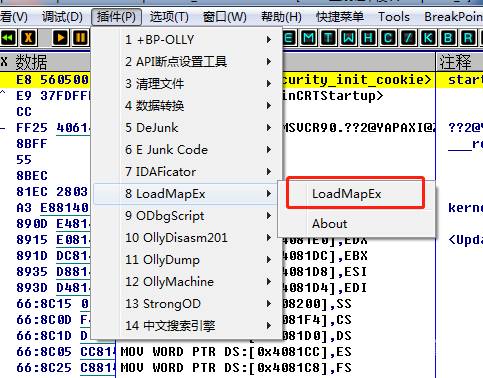The height and width of the screenshot is (378, 483).
Task: Click the MSVCR90.??2@YAPAXI disassembly text
Action: pyautogui.click(x=359, y=128)
